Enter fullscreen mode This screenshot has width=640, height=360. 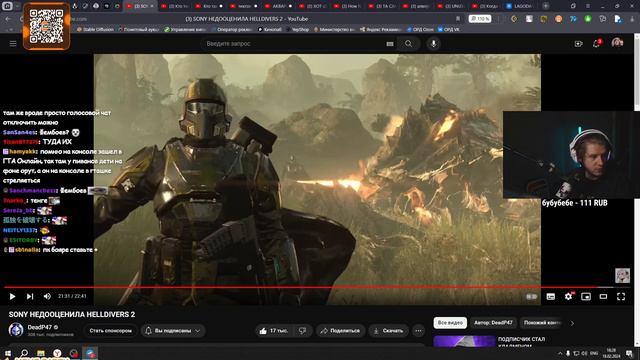pos(621,297)
